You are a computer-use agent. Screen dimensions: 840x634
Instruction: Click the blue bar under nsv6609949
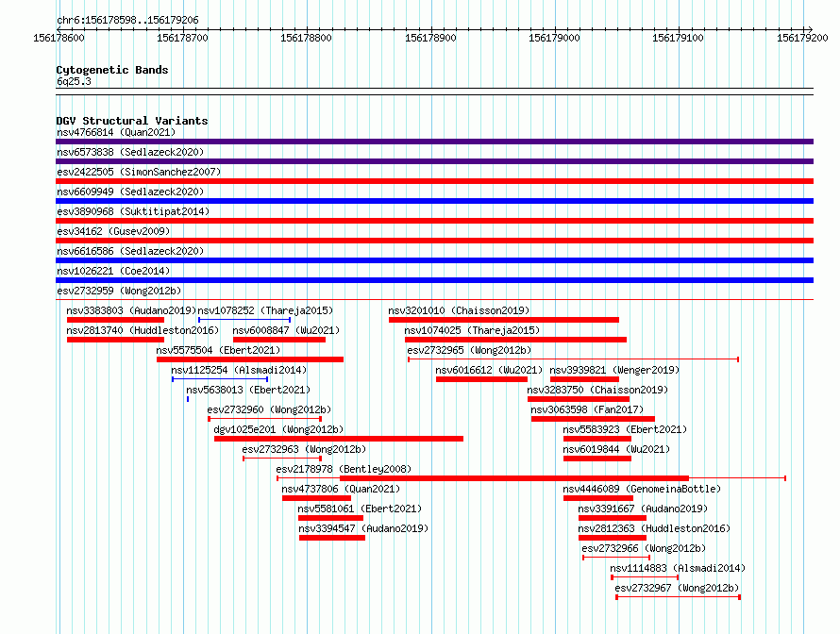click(x=434, y=201)
